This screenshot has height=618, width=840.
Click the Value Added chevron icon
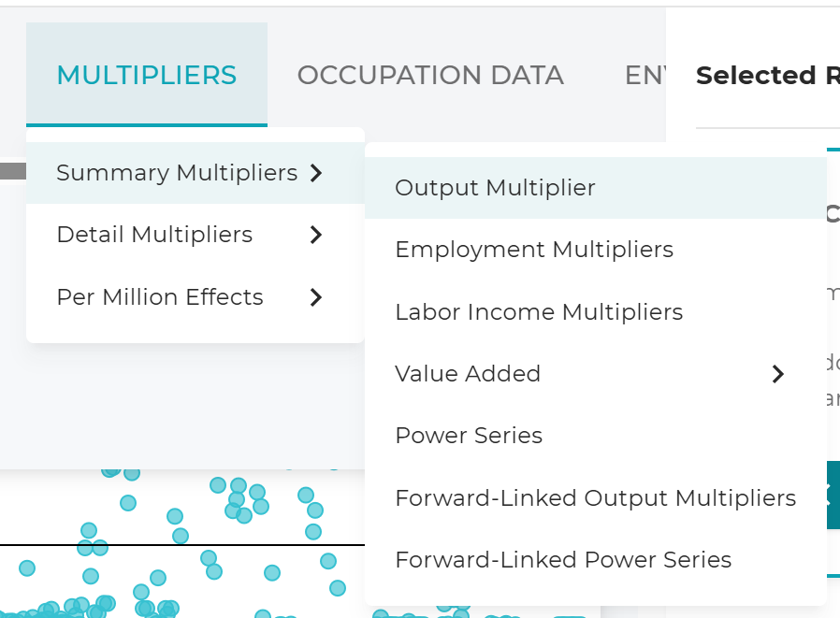(x=777, y=373)
